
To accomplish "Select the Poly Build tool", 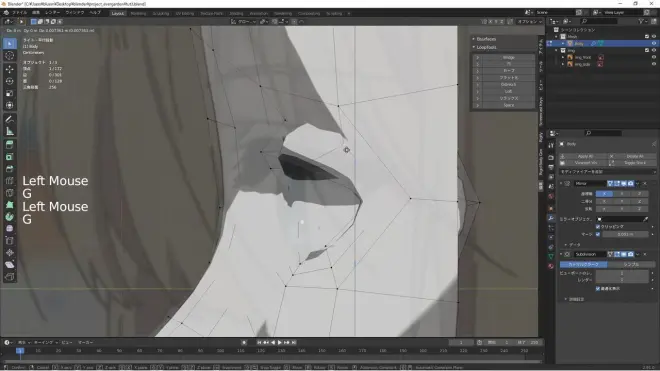I will point(10,205).
